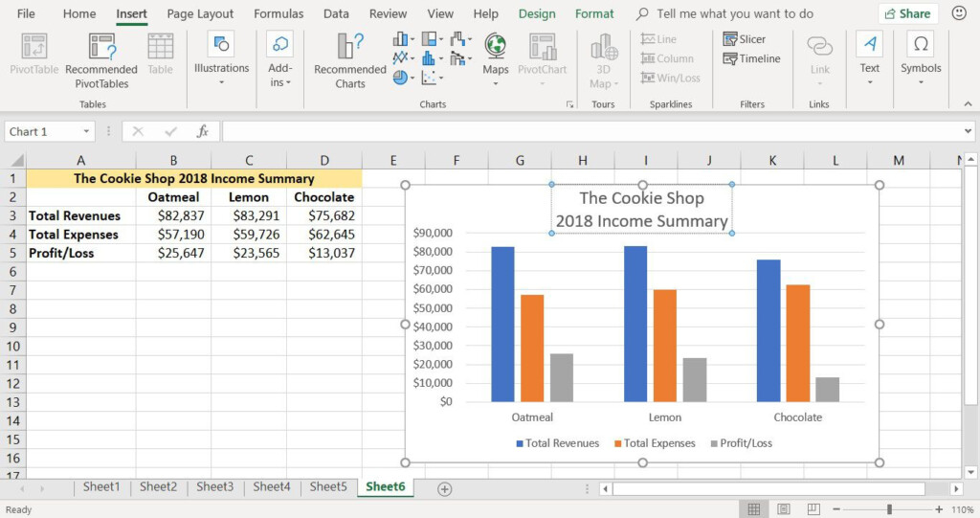
Task: Insert a line or area chart
Action: click(x=400, y=58)
